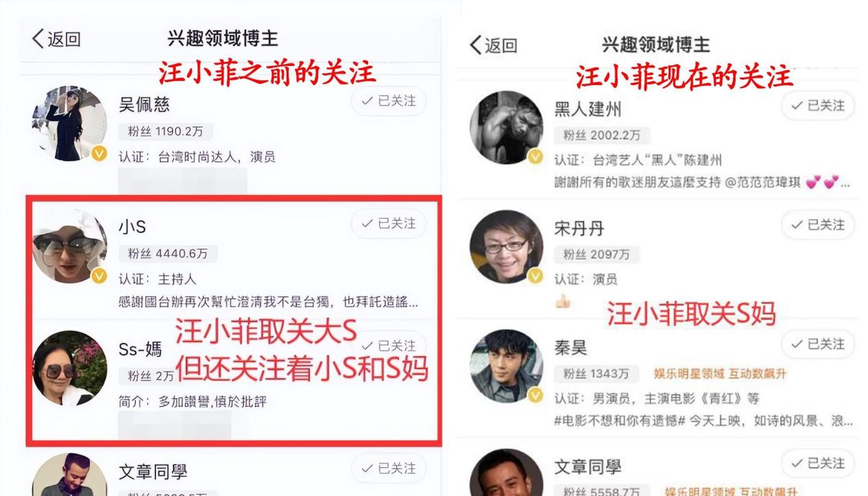The image size is (868, 496).
Task: Open 宋丹丹 username link
Action: 579,228
